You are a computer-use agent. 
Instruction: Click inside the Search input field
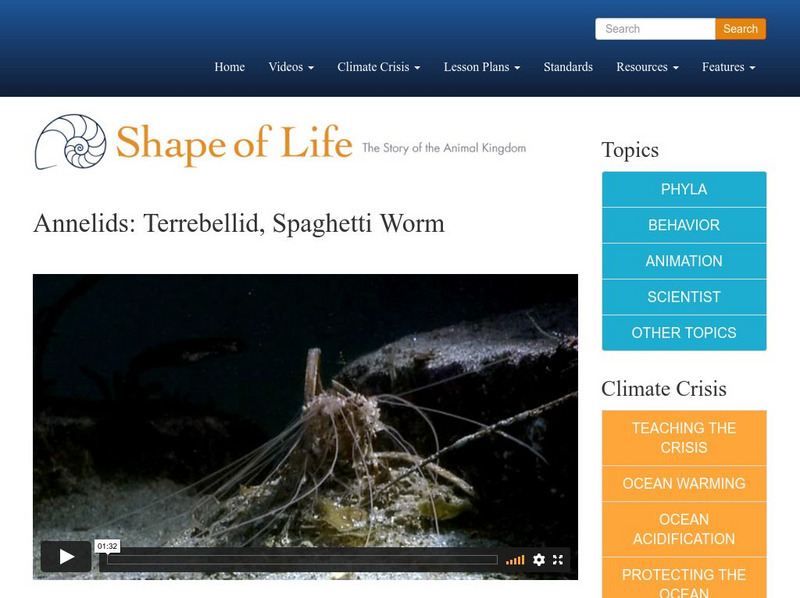655,29
